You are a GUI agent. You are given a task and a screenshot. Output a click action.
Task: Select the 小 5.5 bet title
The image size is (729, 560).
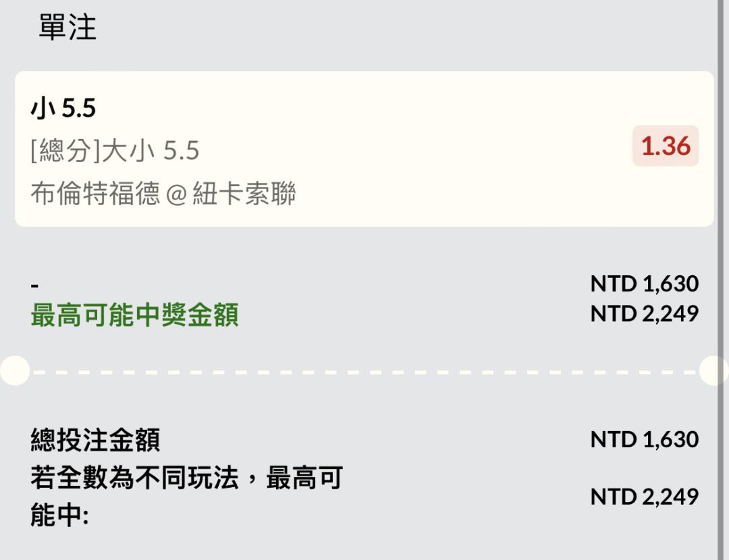pyautogui.click(x=63, y=109)
